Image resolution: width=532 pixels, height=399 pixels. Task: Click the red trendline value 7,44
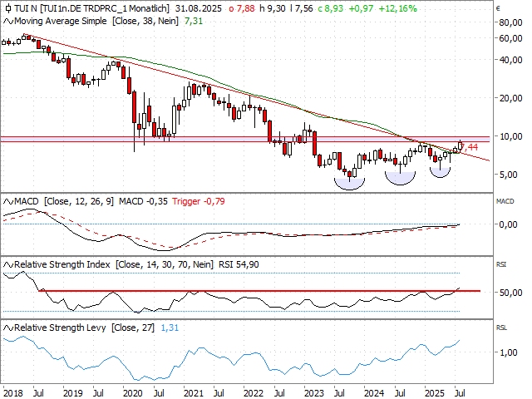point(470,147)
